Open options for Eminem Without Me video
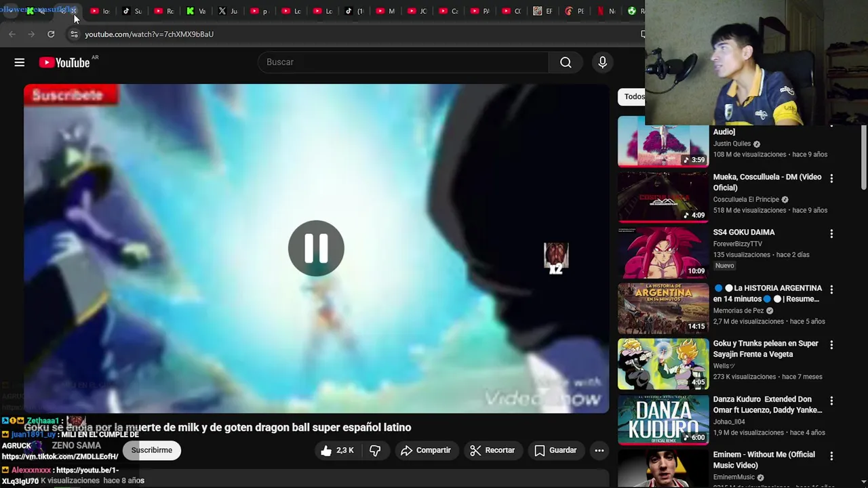The height and width of the screenshot is (488, 868). (831, 456)
